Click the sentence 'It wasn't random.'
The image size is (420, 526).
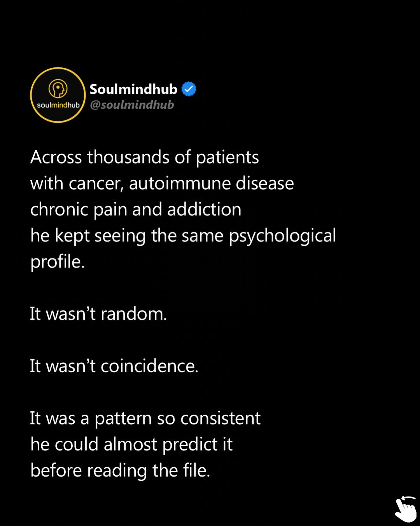tap(98, 314)
